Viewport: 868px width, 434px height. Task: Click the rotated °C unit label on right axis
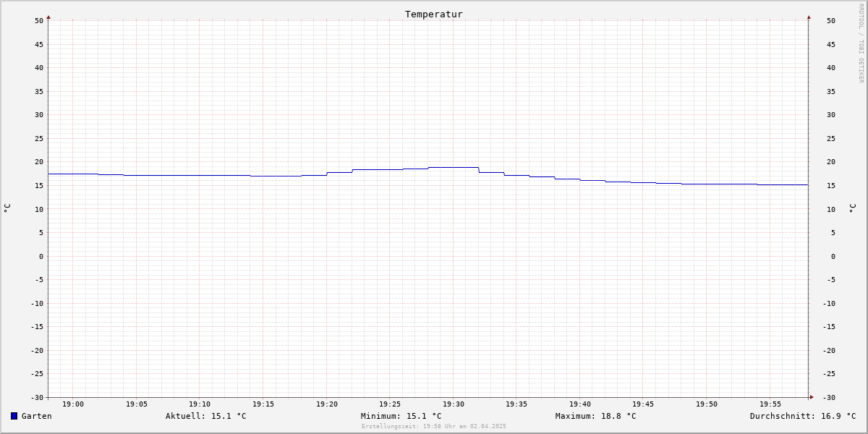click(852, 208)
